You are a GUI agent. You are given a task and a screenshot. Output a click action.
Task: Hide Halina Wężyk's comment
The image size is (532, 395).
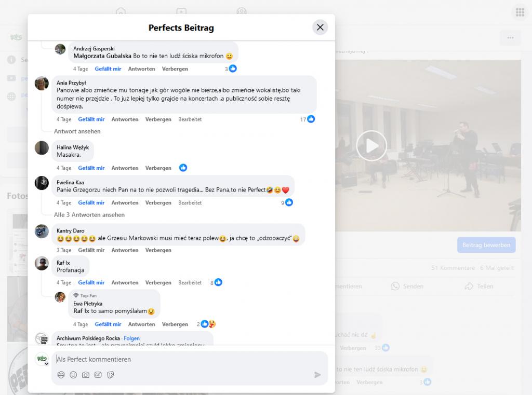tap(158, 168)
